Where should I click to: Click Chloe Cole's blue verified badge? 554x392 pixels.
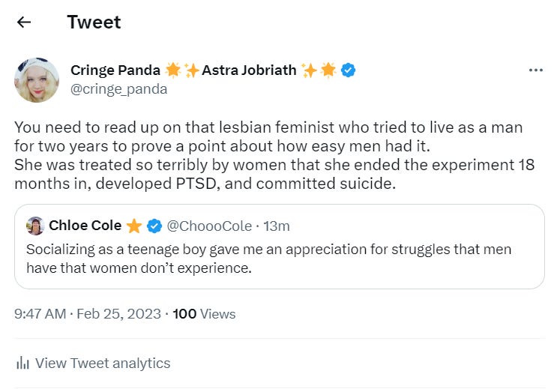[154, 226]
